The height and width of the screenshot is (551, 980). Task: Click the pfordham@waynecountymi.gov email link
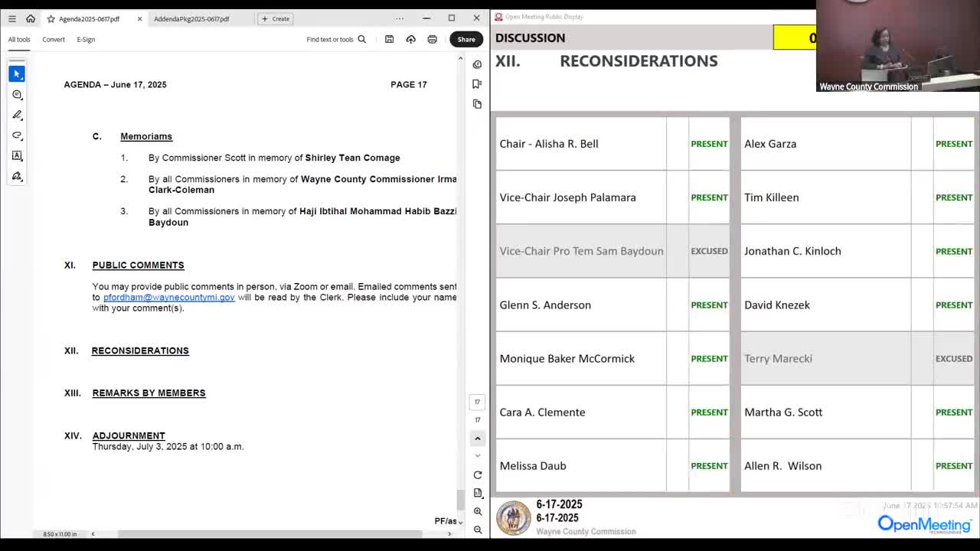pyautogui.click(x=169, y=297)
